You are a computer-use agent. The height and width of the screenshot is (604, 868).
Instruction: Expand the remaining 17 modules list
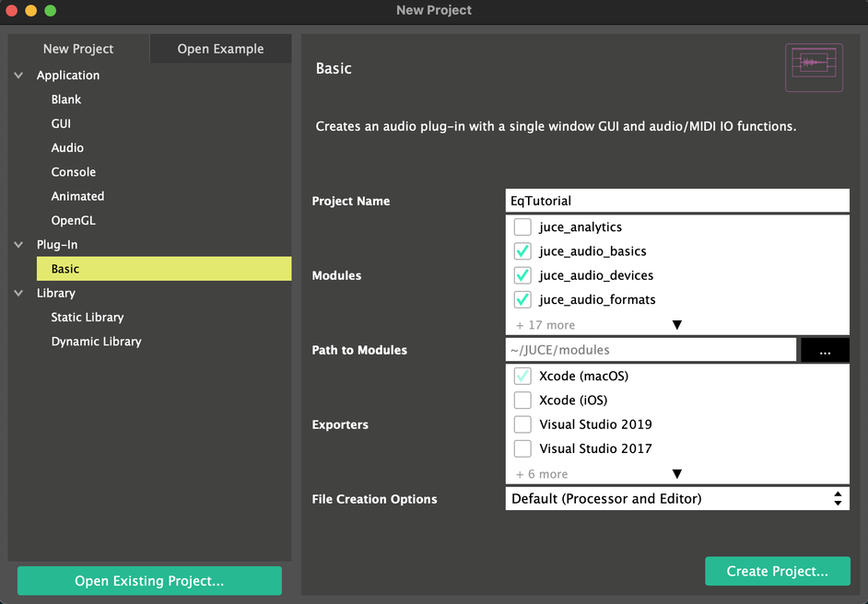click(x=676, y=325)
